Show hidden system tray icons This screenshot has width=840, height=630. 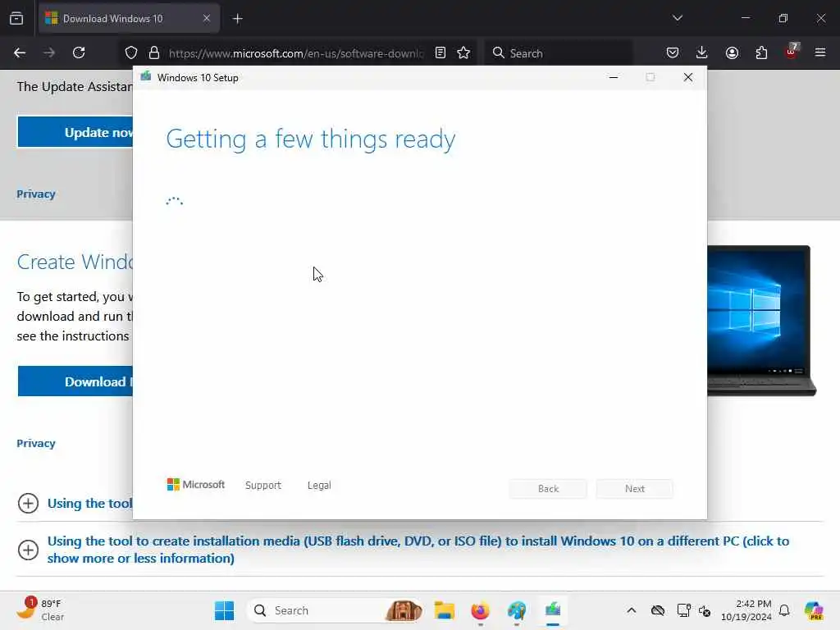coord(632,610)
